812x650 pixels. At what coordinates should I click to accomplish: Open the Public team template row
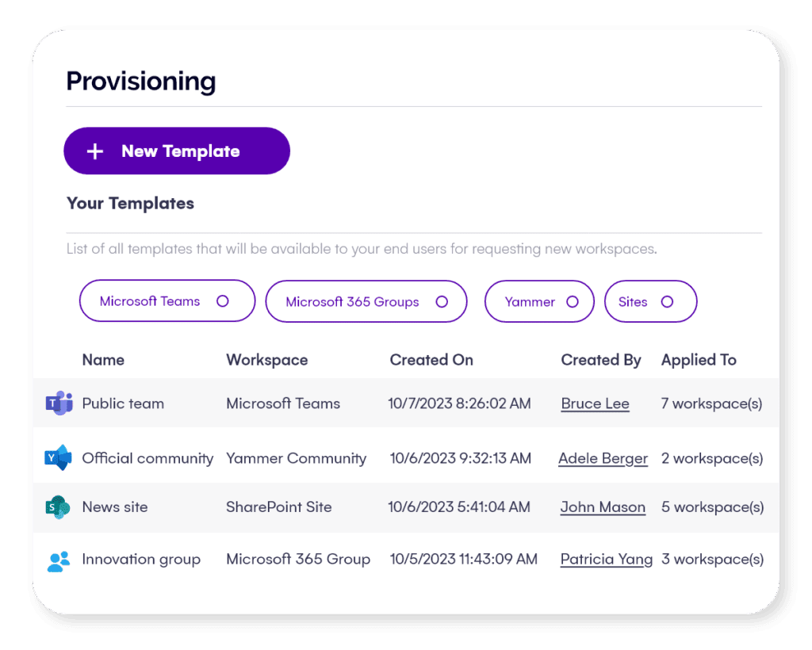[x=123, y=403]
